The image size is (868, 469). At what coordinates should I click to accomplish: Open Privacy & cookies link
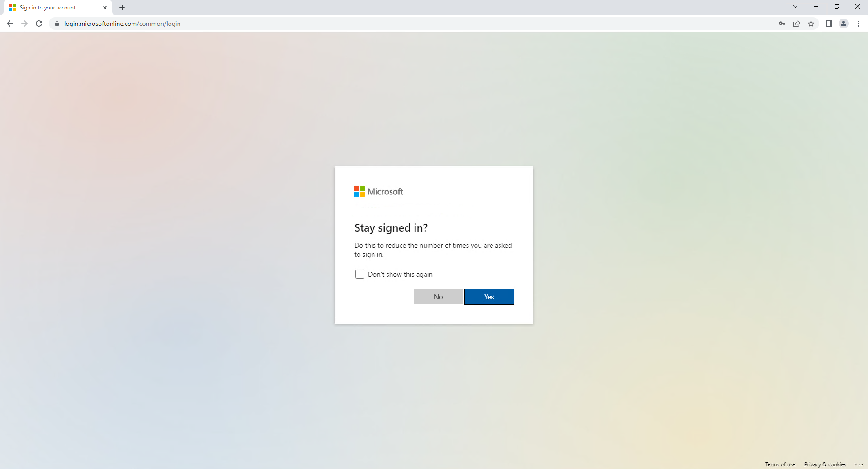point(825,464)
